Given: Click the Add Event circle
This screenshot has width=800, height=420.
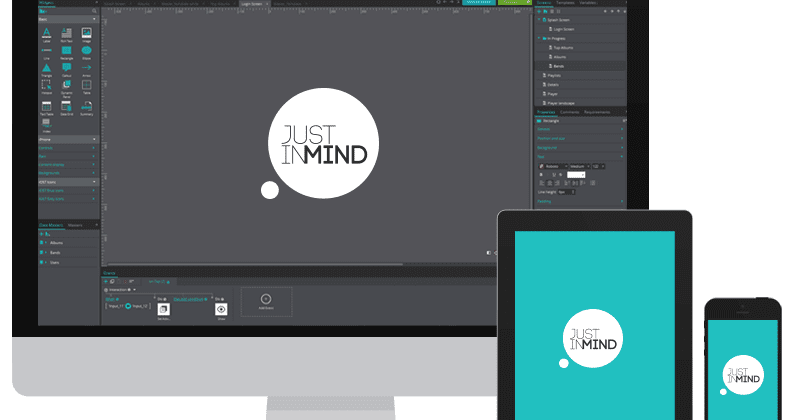Looking at the screenshot, I should pyautogui.click(x=266, y=299).
